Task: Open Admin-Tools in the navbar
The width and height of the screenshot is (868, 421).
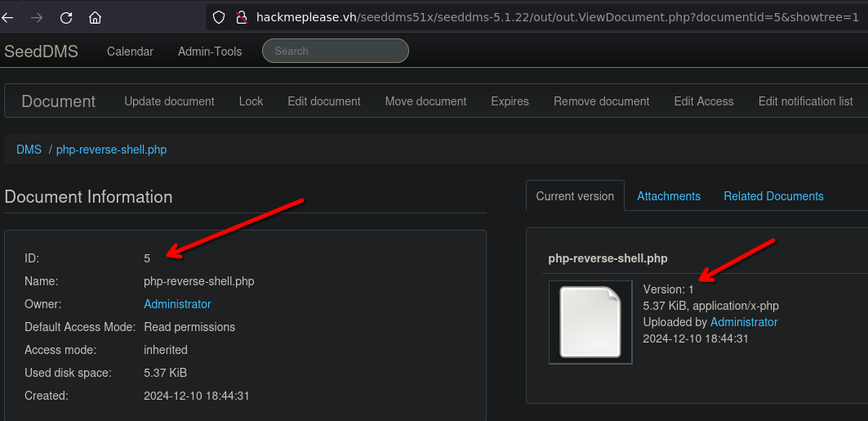Action: [x=210, y=52]
